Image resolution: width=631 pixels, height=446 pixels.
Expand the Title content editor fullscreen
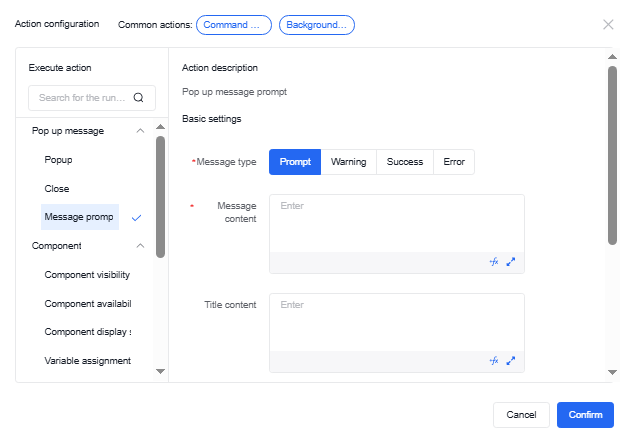(510, 361)
